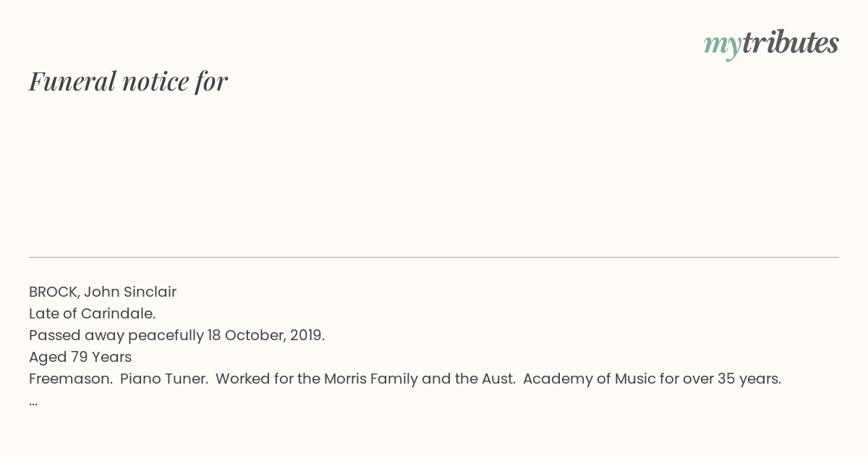Click the green 'my' part of logo
The width and height of the screenshot is (868, 456).
[722, 45]
